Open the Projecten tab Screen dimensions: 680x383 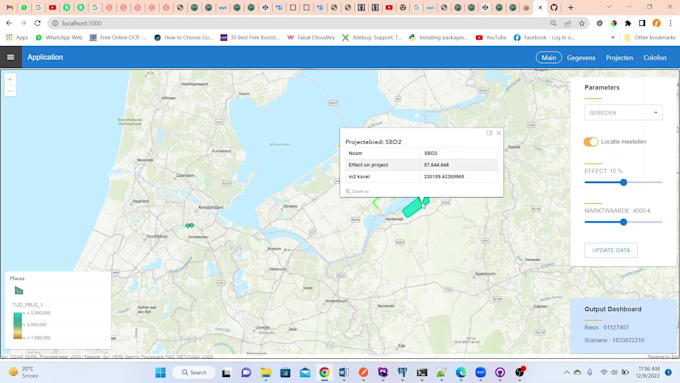coord(619,58)
